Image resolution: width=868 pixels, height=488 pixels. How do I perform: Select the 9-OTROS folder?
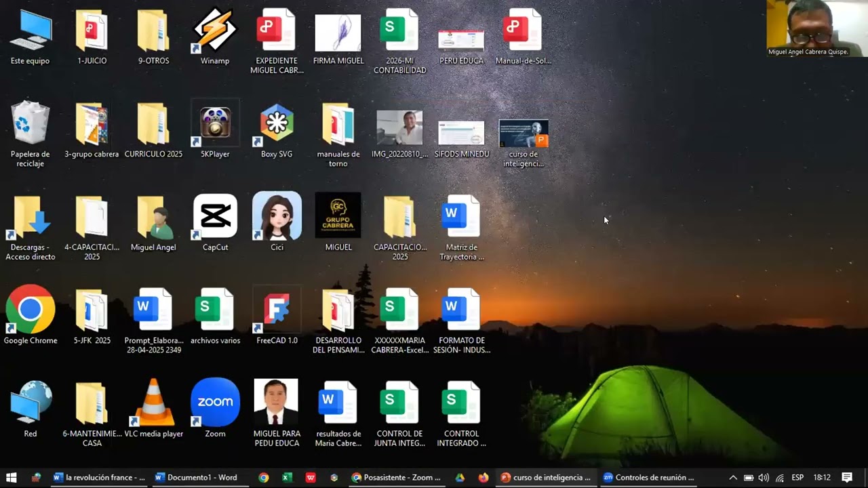pyautogui.click(x=154, y=37)
